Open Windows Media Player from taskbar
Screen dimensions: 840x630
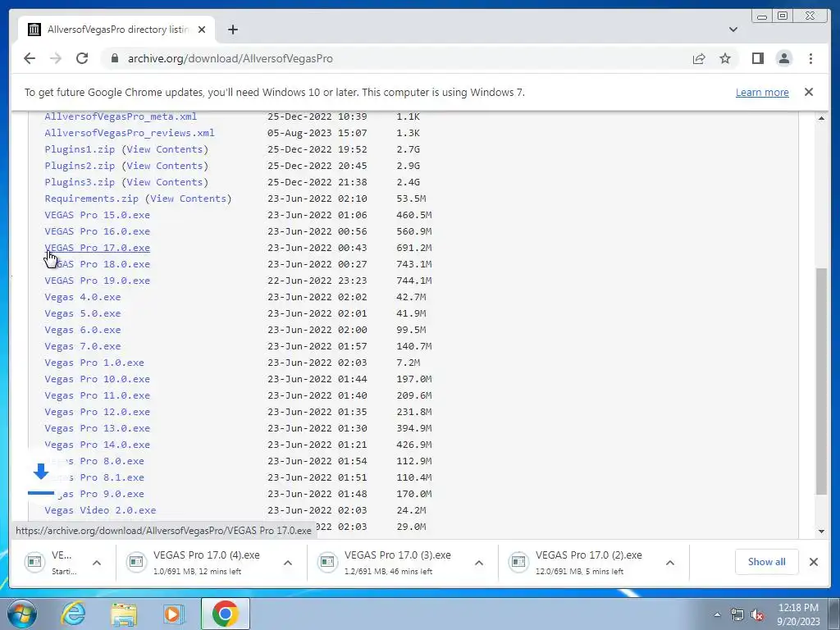click(x=173, y=614)
